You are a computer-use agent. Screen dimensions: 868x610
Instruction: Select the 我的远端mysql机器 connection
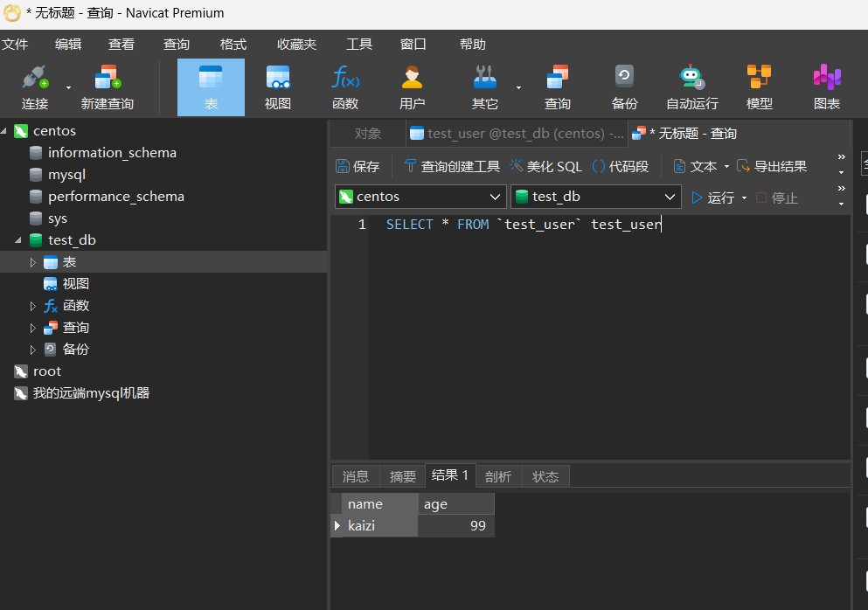(x=91, y=393)
